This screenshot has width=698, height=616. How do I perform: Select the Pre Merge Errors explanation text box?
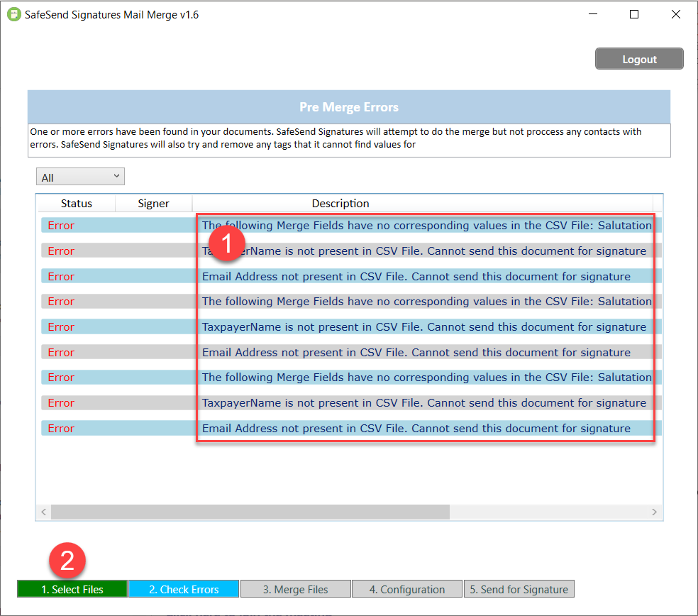pyautogui.click(x=349, y=141)
